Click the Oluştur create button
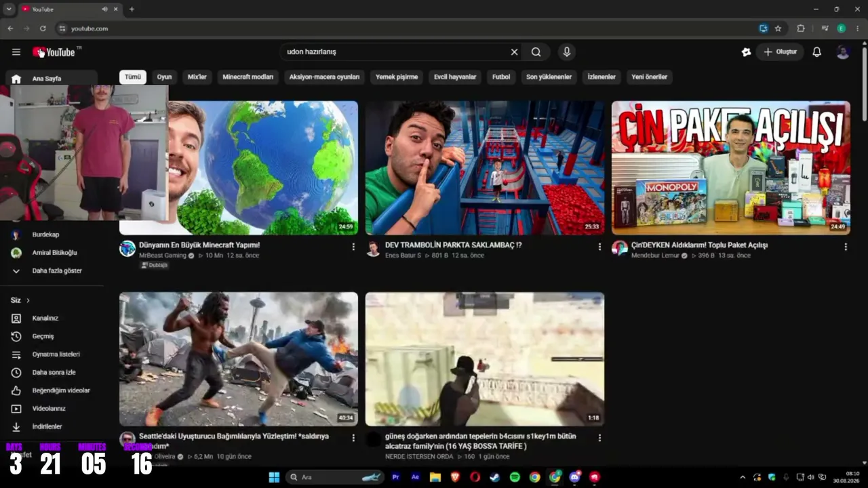The image size is (868, 488). tap(781, 52)
